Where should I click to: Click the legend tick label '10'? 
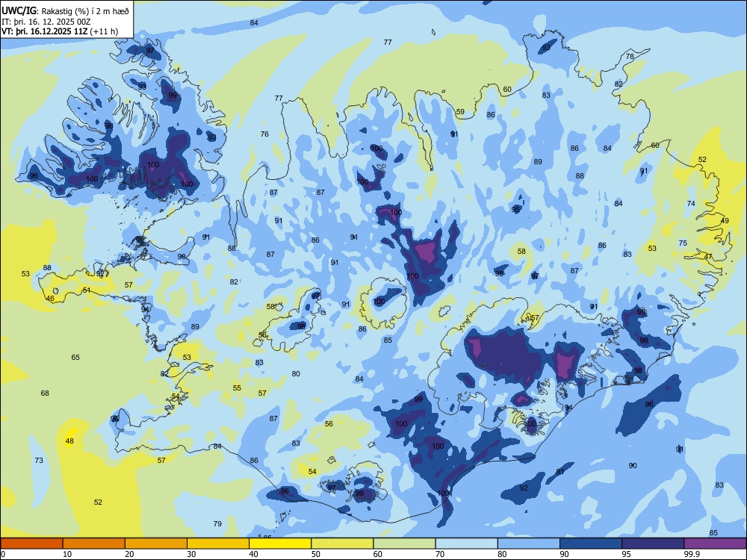point(67,554)
